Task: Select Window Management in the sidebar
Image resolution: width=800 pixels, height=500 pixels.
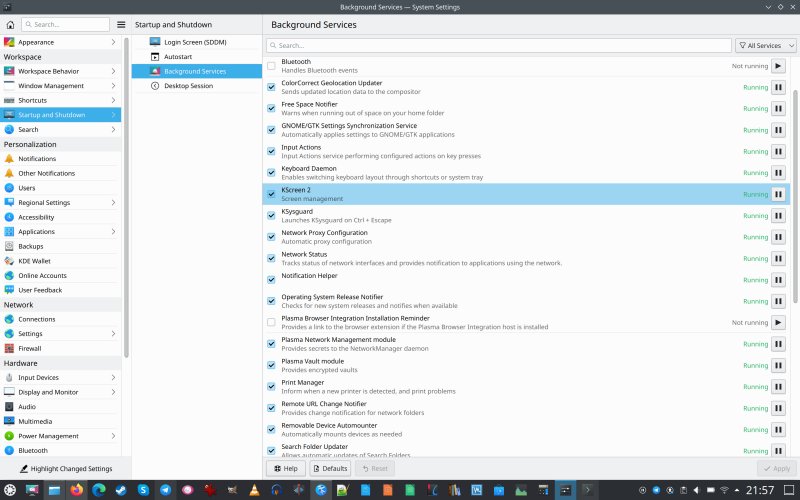Action: click(61, 86)
